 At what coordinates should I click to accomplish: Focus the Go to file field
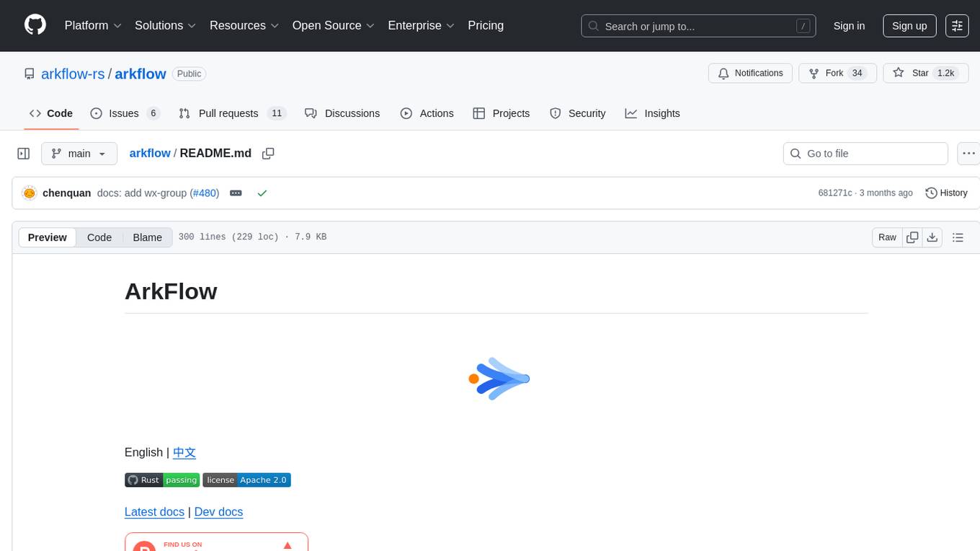point(865,154)
